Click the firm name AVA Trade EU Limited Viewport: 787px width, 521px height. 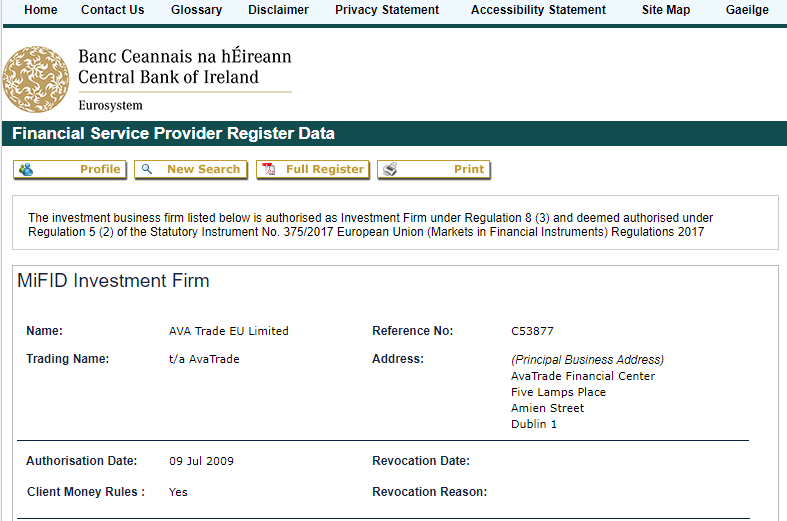pos(228,331)
